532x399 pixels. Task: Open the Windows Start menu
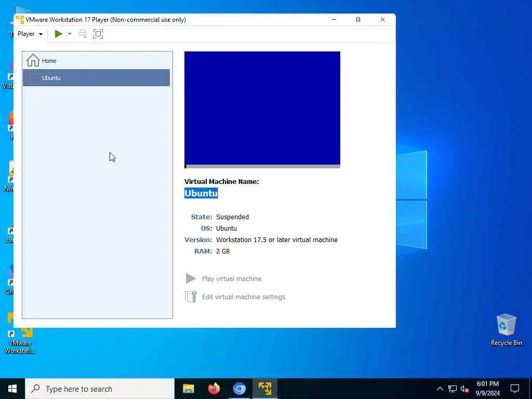pos(12,389)
